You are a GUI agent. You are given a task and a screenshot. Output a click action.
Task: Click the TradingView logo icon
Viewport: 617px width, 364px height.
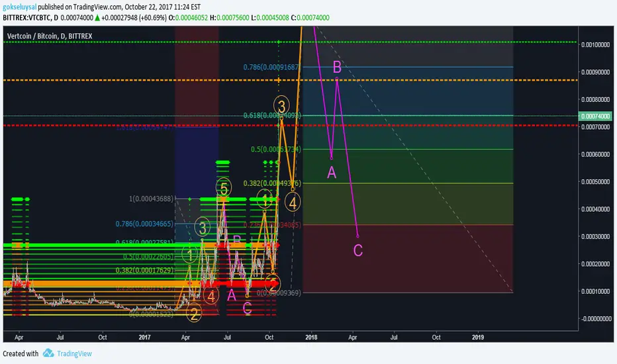tap(48, 353)
